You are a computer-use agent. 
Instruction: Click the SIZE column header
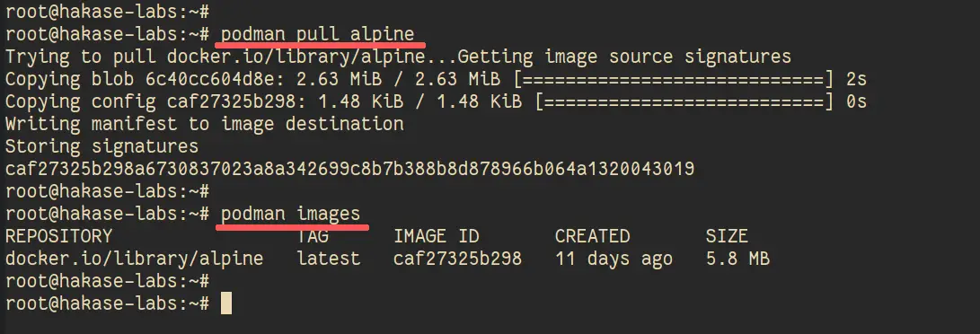727,236
